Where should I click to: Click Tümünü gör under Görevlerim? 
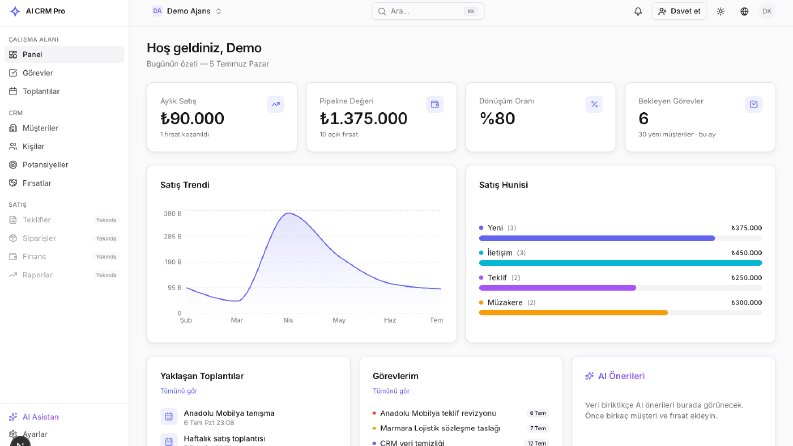[391, 391]
